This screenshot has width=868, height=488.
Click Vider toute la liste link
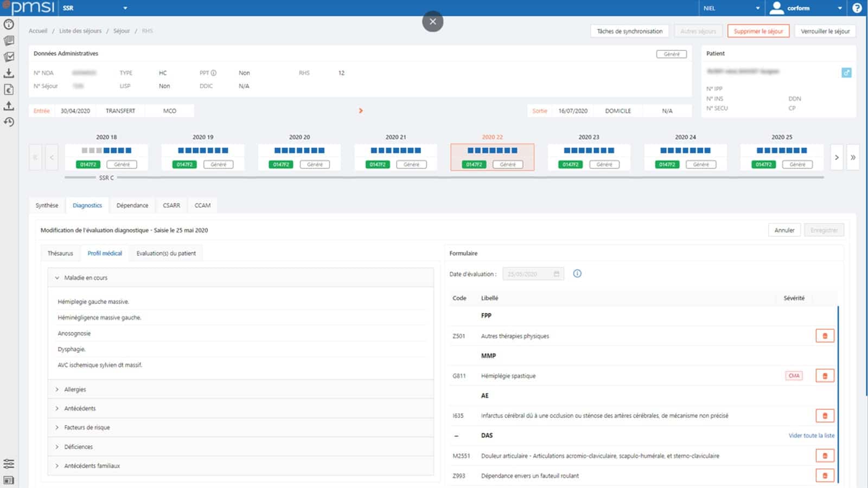(x=812, y=435)
